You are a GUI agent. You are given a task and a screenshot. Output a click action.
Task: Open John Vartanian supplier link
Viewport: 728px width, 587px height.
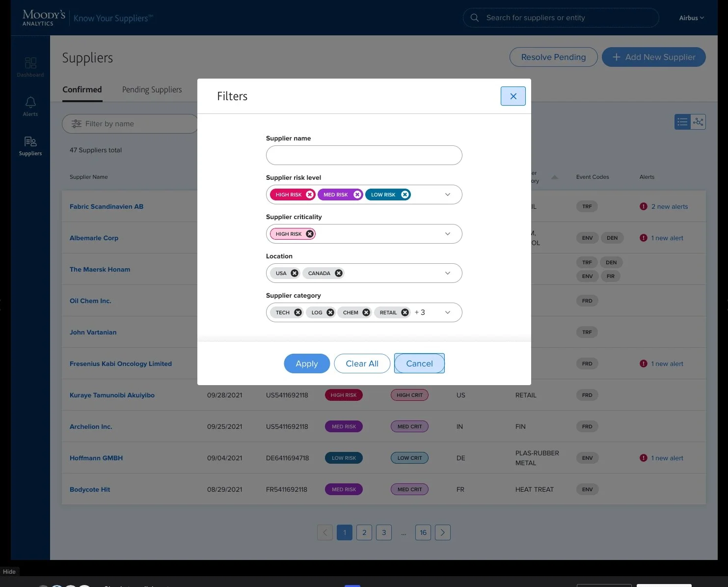click(x=93, y=332)
